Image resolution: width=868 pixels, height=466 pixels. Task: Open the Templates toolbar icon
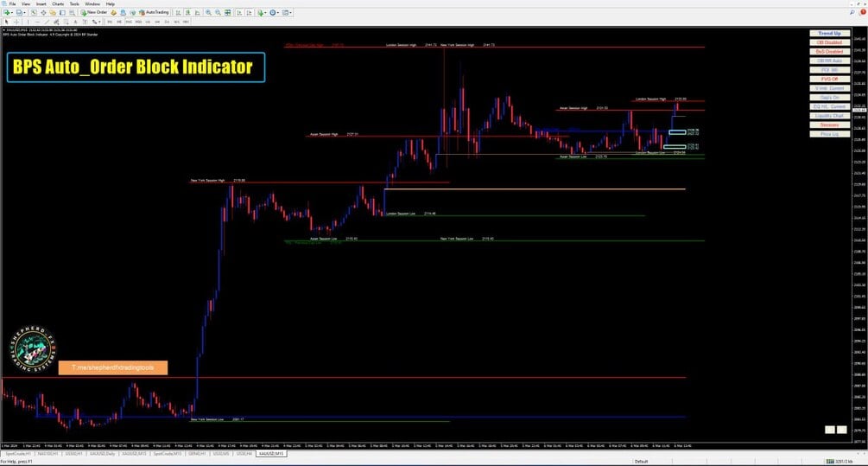click(285, 12)
